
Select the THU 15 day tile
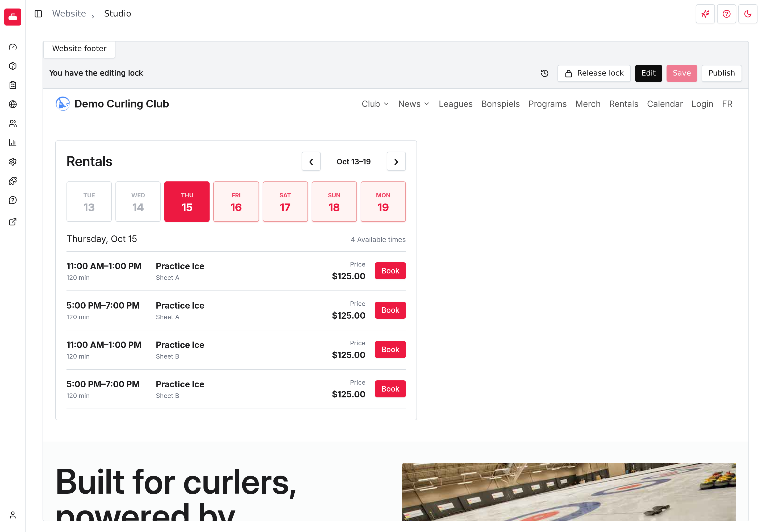click(x=187, y=202)
